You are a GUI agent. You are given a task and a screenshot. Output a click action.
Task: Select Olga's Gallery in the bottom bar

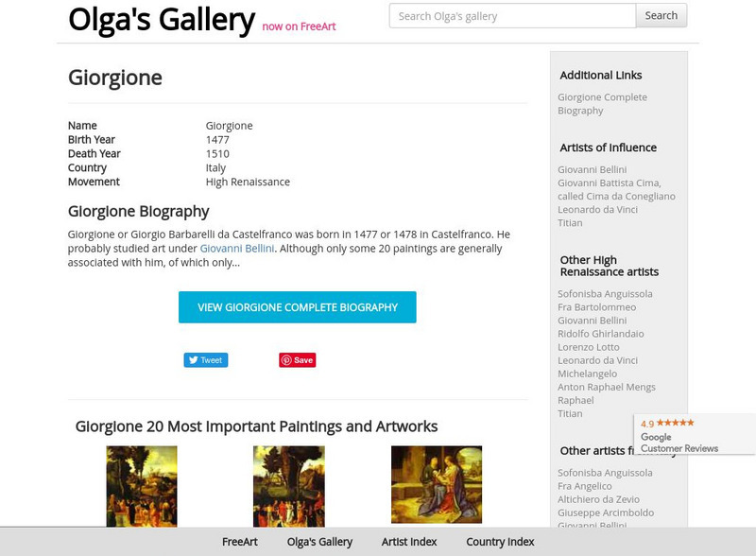point(319,542)
